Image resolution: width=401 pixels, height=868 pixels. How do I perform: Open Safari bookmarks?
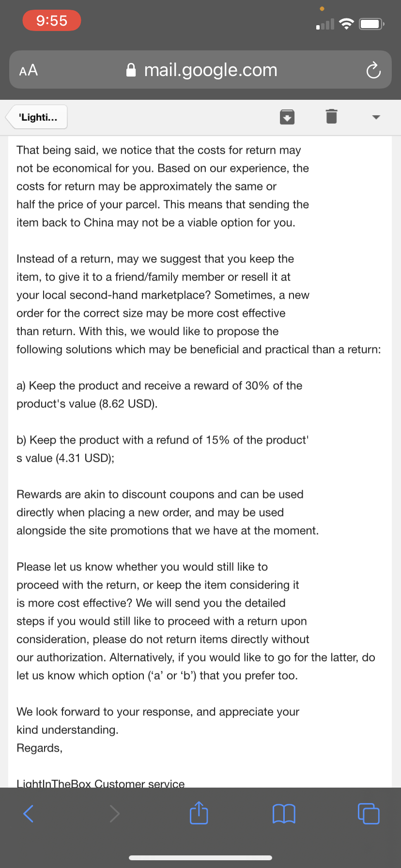[x=284, y=813]
